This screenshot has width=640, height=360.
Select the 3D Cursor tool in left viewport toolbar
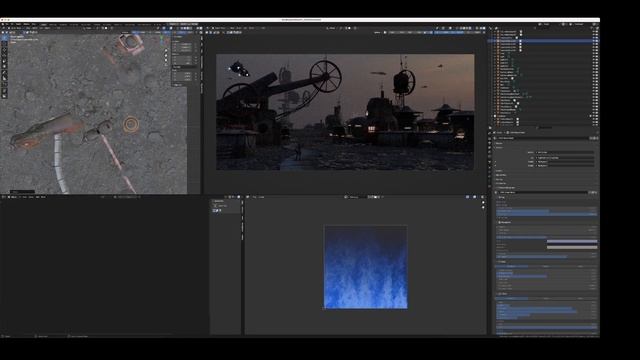tap(4, 44)
